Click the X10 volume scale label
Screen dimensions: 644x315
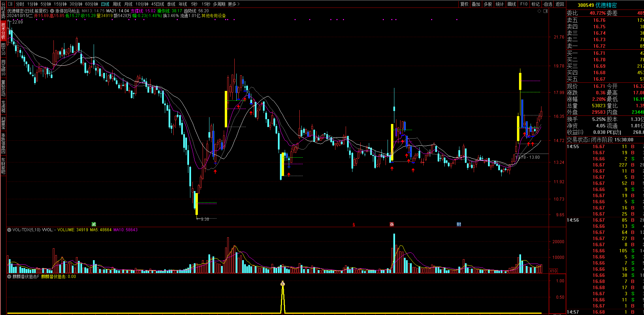[x=553, y=271]
